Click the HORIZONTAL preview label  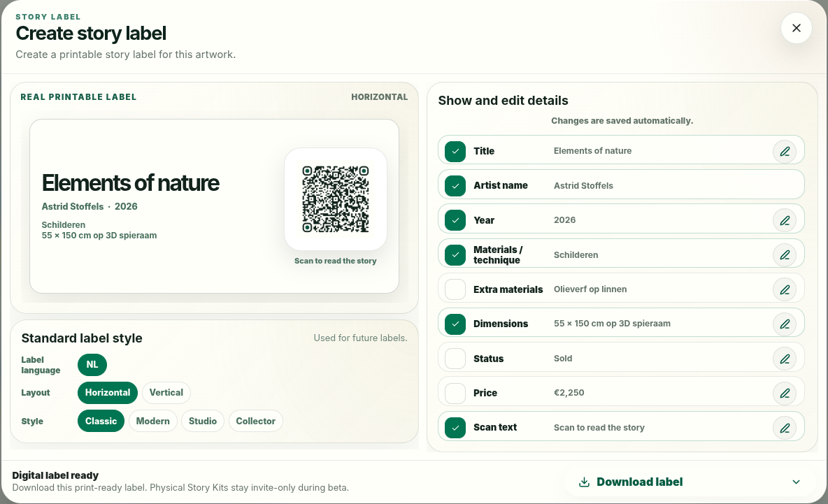tap(379, 97)
